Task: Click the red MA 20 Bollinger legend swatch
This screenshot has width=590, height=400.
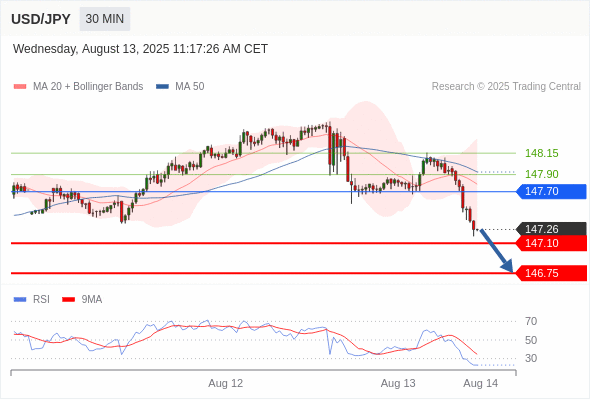Action: click(20, 87)
